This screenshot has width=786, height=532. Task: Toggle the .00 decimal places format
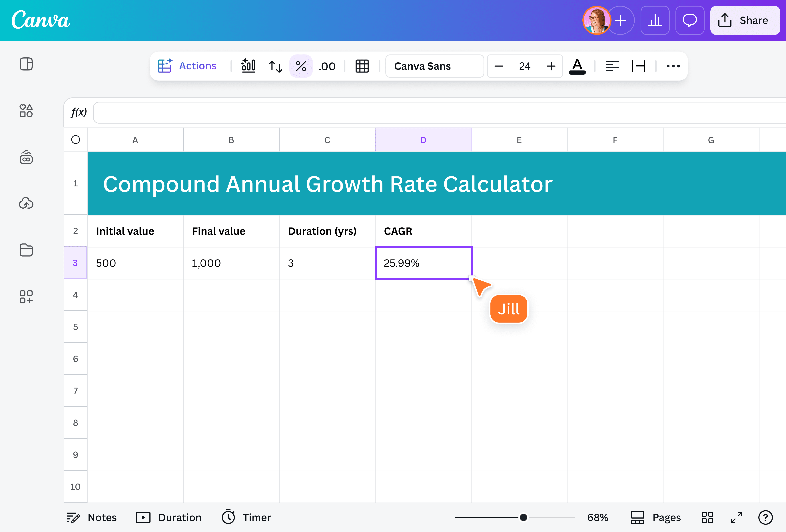coord(326,66)
